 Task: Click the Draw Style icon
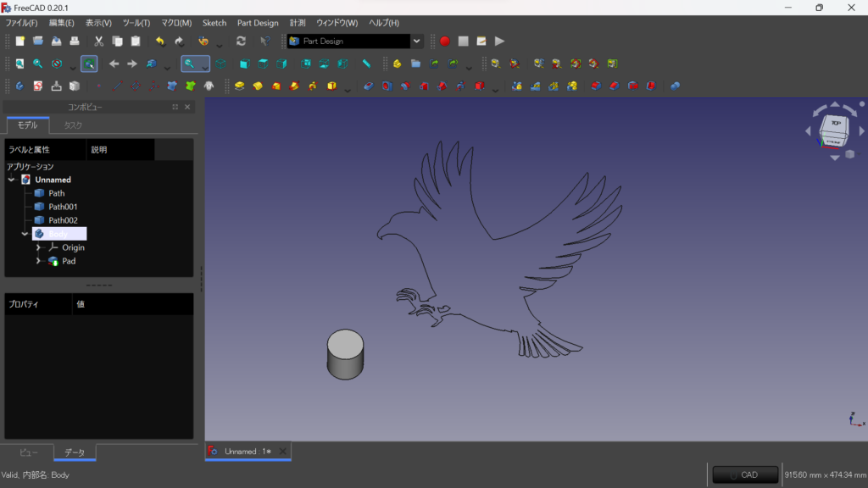(x=57, y=64)
